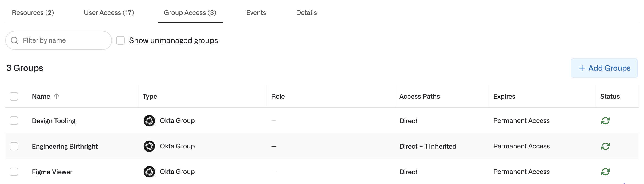This screenshot has width=644, height=184.
Task: Click Okta logo in Engineering Birthright row
Action: tap(149, 146)
